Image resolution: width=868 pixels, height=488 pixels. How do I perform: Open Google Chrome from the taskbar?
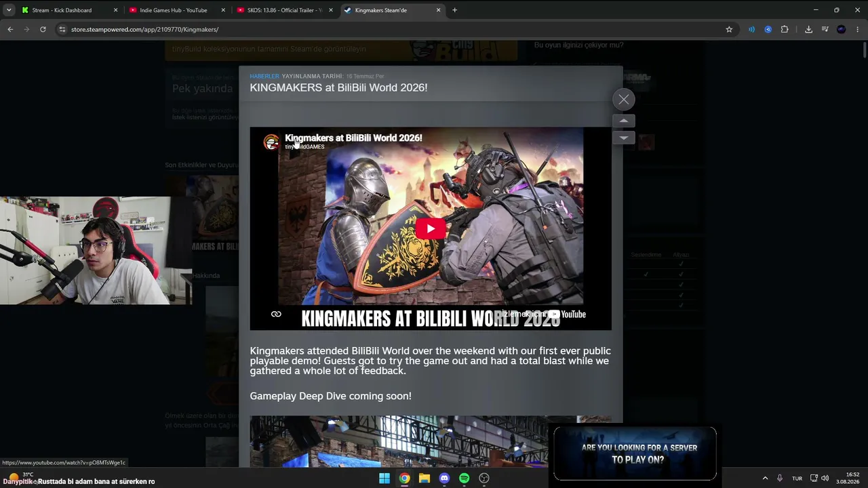(x=404, y=478)
